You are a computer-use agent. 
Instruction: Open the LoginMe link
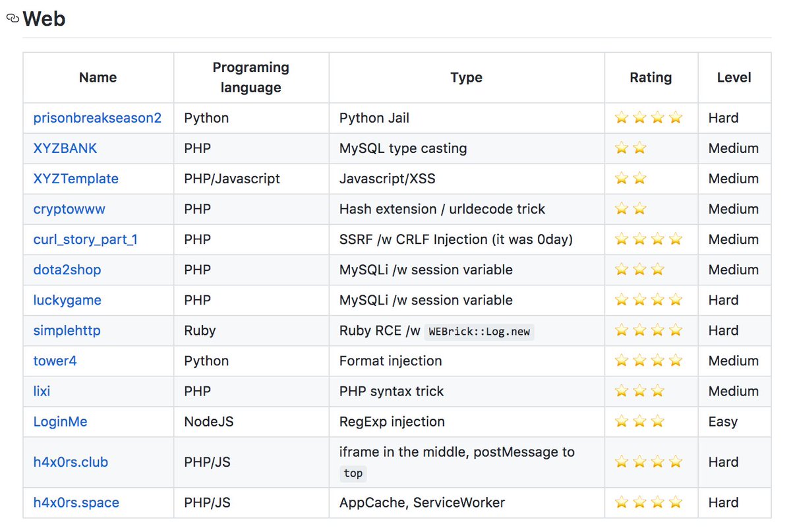click(61, 421)
